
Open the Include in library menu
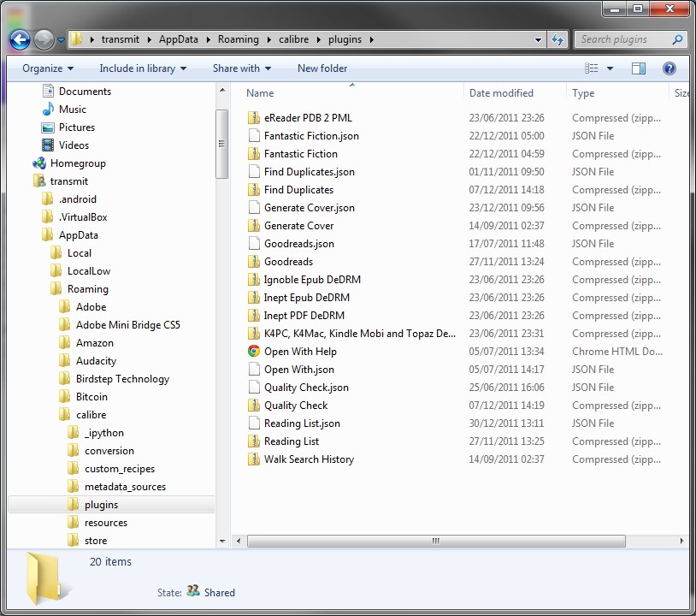[143, 68]
